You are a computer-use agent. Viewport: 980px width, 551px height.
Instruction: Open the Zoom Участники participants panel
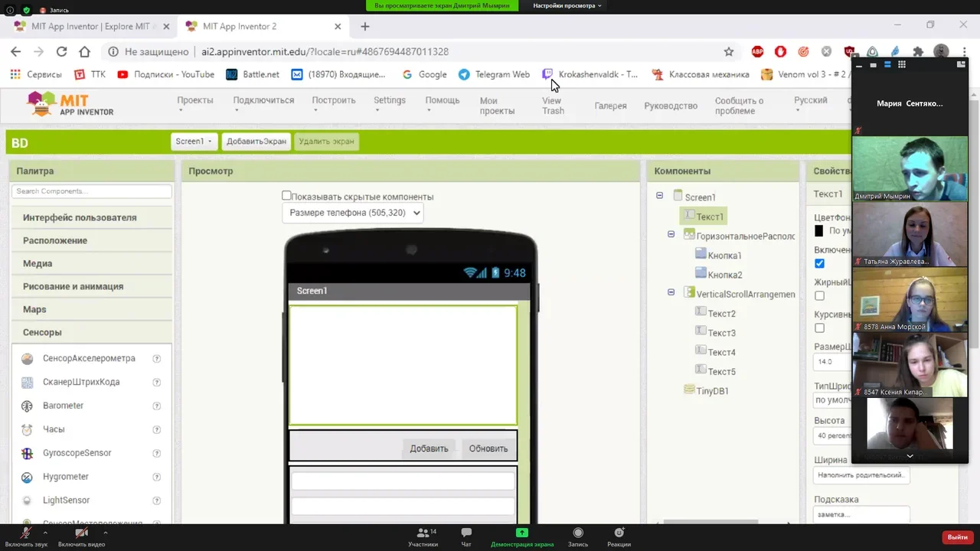(423, 537)
